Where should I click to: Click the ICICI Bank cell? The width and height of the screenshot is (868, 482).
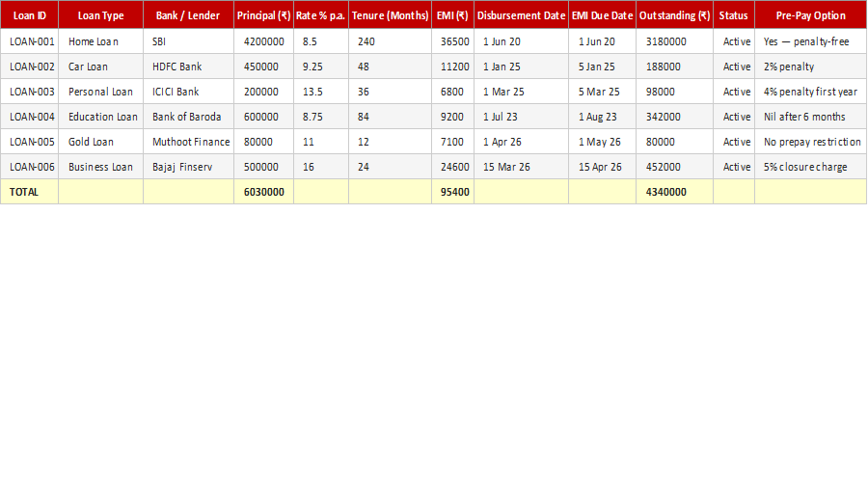tap(188, 92)
